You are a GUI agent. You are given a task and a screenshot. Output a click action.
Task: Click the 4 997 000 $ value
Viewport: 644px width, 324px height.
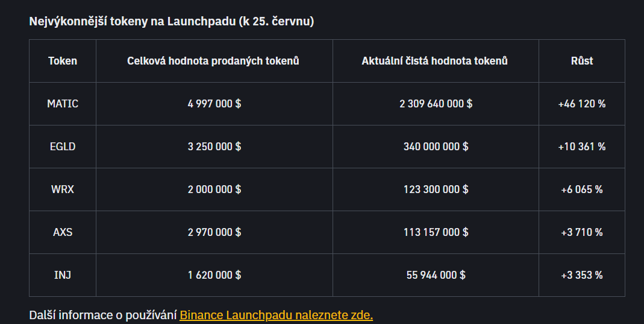pos(214,104)
